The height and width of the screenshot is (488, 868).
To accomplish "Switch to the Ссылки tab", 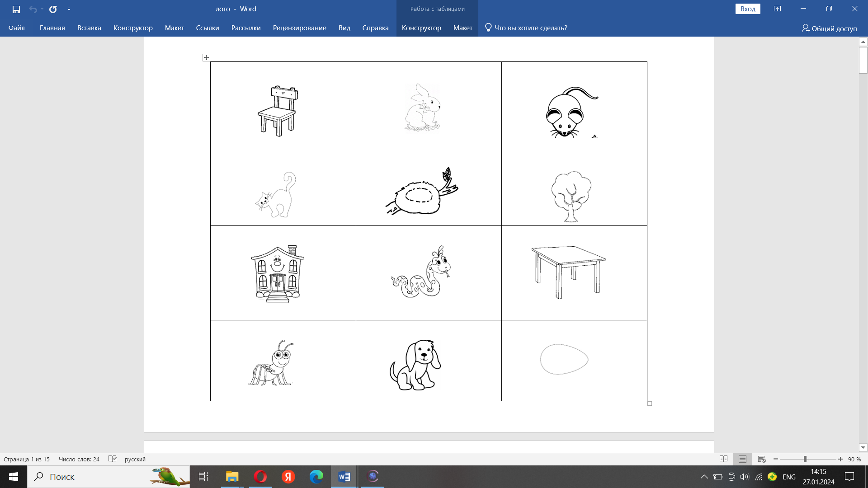I will pyautogui.click(x=208, y=28).
